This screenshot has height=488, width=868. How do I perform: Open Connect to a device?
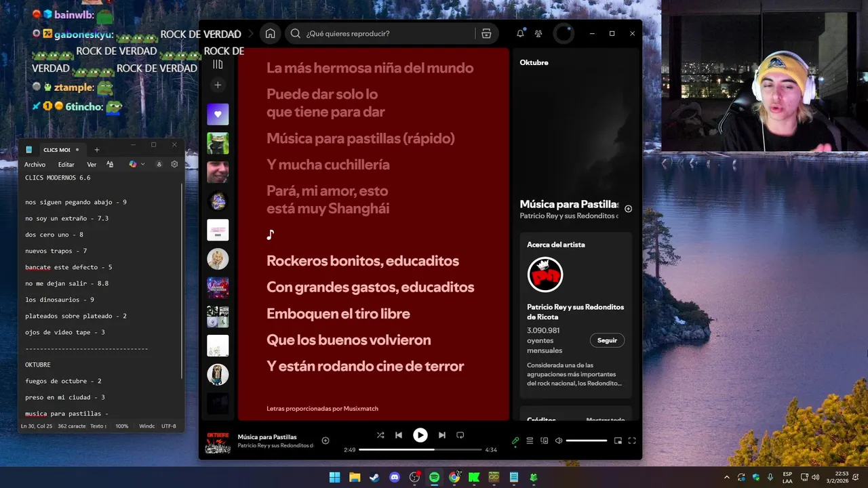(x=545, y=441)
